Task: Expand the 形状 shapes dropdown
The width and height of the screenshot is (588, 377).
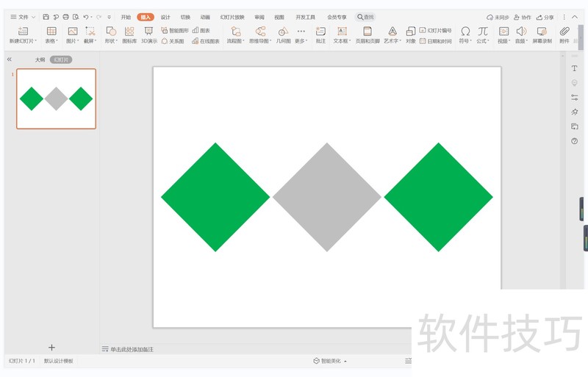Action: 111,34
